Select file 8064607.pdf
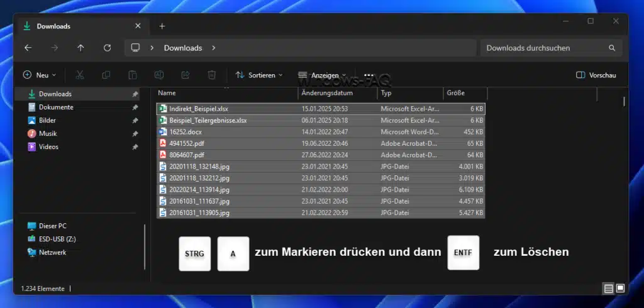 point(321,155)
